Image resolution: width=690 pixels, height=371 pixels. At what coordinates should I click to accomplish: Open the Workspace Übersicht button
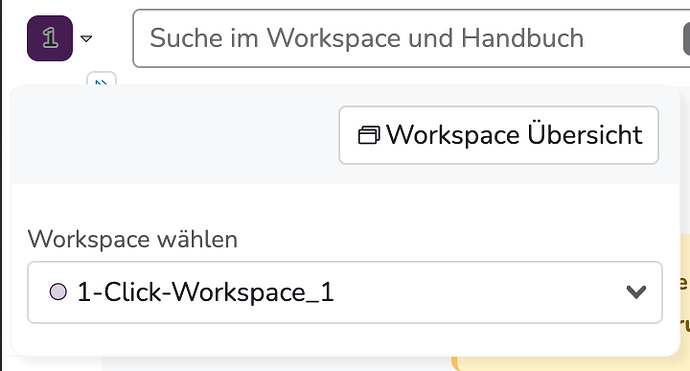pos(499,135)
